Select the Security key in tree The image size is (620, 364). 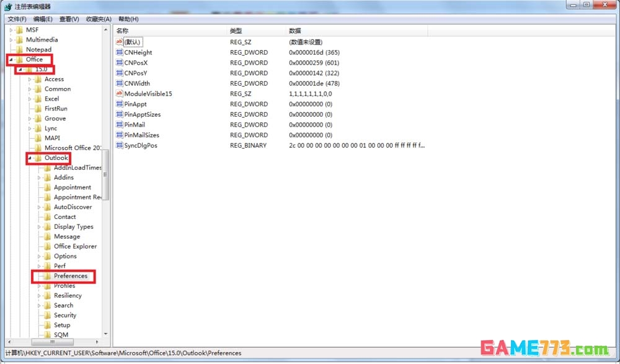point(64,315)
